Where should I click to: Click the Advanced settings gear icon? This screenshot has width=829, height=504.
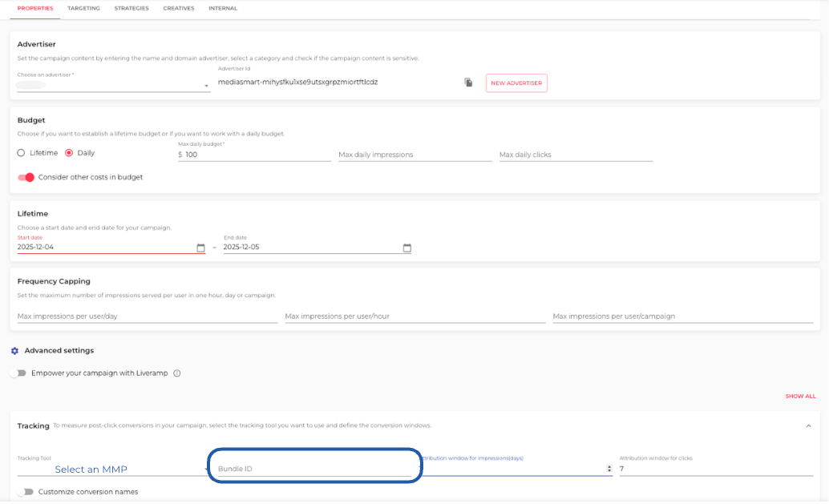coord(14,351)
